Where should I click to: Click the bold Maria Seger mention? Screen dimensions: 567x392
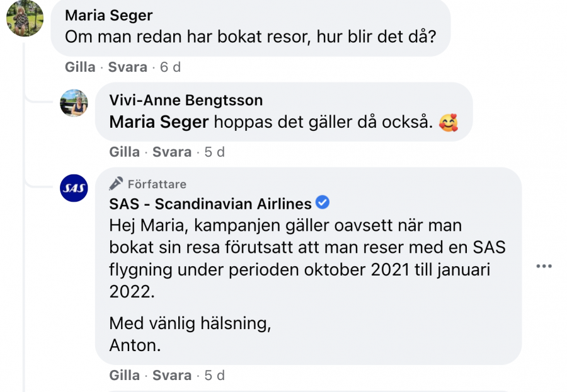pos(159,121)
